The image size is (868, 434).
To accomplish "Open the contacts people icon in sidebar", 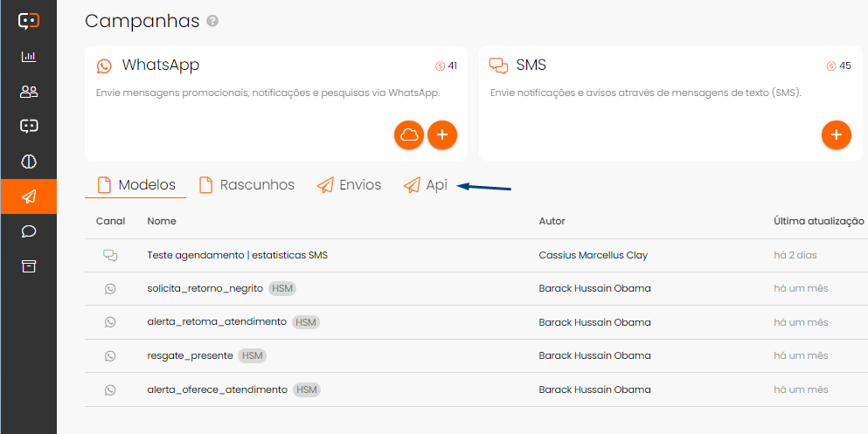I will tap(29, 92).
